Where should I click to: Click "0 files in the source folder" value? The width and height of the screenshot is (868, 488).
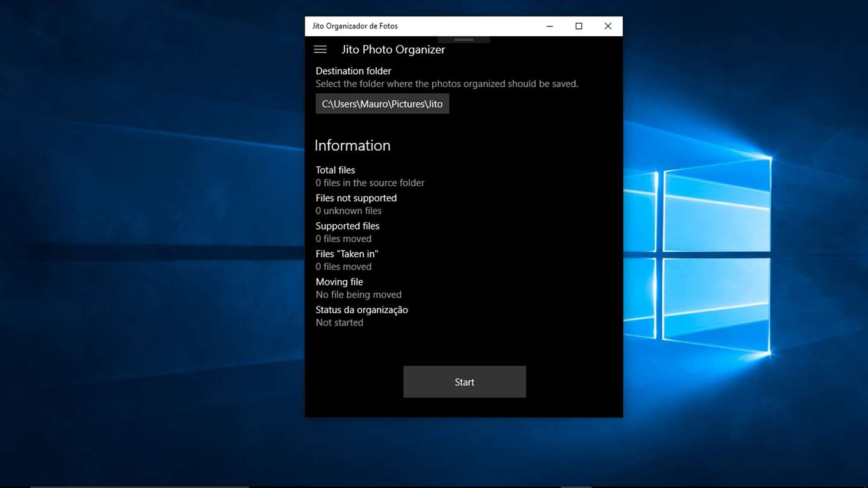tap(370, 183)
